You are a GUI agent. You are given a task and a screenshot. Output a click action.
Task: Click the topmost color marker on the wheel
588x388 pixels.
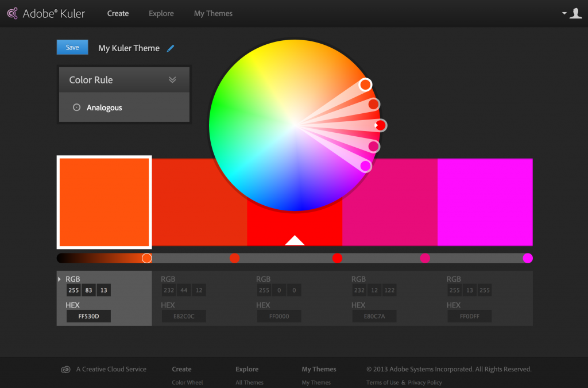point(365,84)
